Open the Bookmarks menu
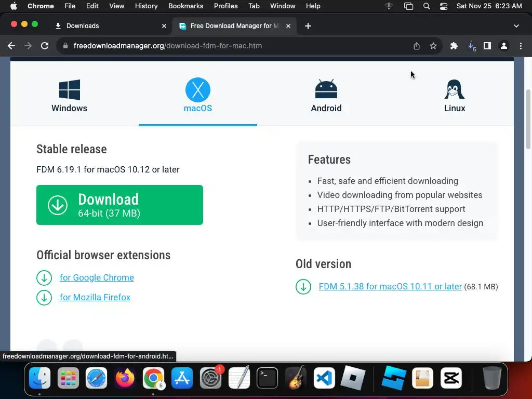The image size is (532, 399). [x=185, y=6]
